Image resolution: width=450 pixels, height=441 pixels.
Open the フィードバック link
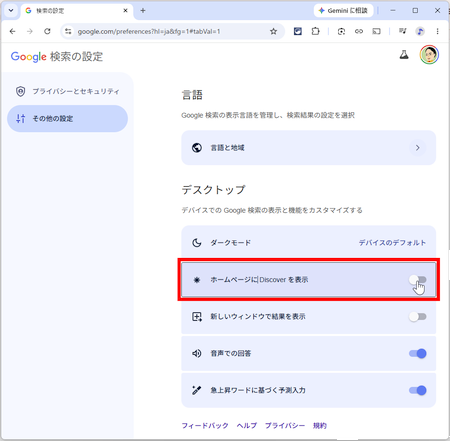click(x=205, y=425)
